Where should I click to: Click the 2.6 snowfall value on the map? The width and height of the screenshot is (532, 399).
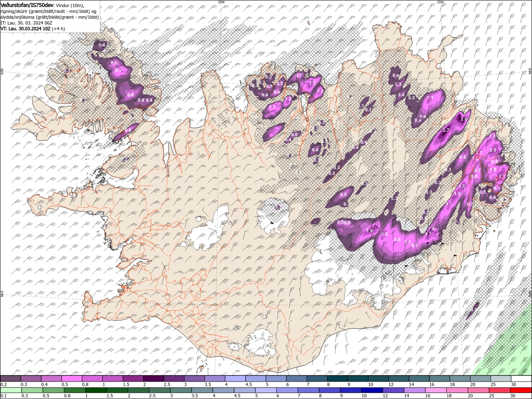pyautogui.click(x=464, y=118)
